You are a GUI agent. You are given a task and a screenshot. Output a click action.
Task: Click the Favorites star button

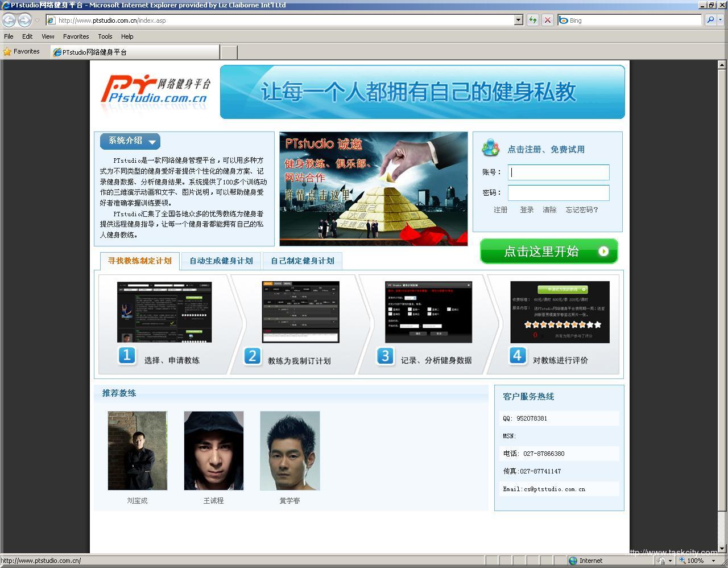coord(22,52)
